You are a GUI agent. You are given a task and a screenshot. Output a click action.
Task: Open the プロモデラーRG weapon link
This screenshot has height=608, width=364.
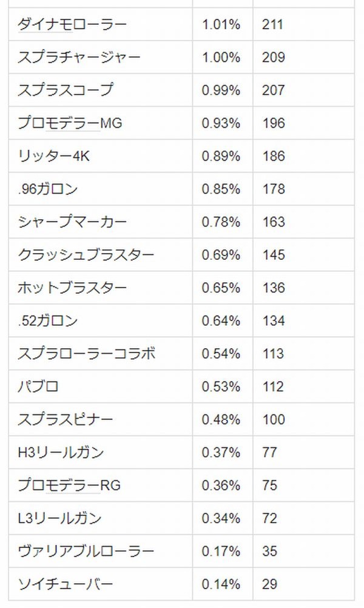pyautogui.click(x=69, y=485)
